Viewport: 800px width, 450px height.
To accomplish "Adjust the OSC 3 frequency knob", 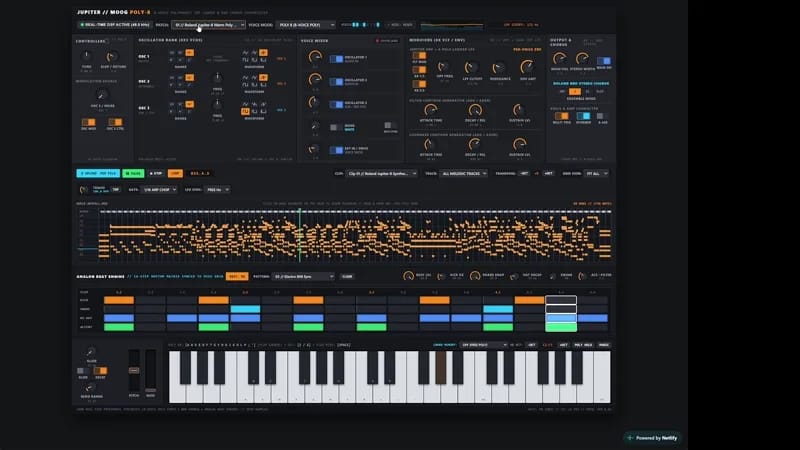I will tap(217, 105).
